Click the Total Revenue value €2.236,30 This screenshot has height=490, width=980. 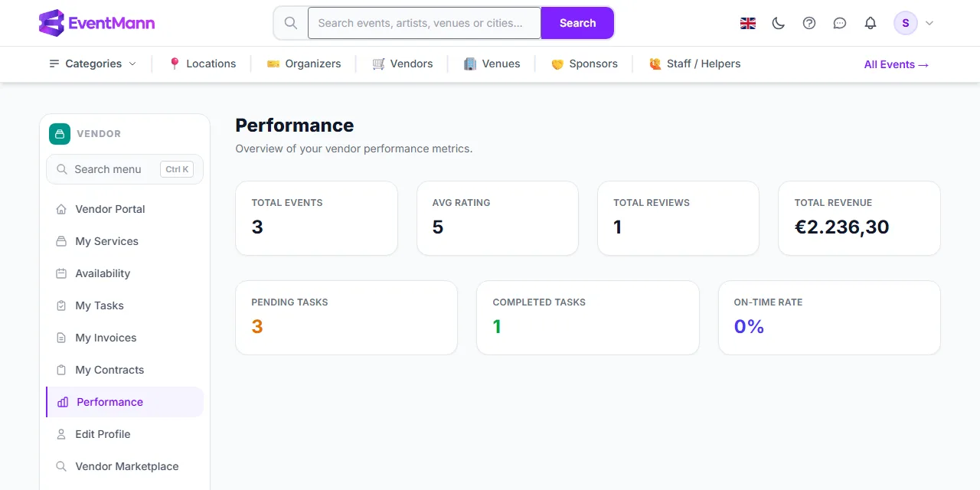pyautogui.click(x=841, y=227)
